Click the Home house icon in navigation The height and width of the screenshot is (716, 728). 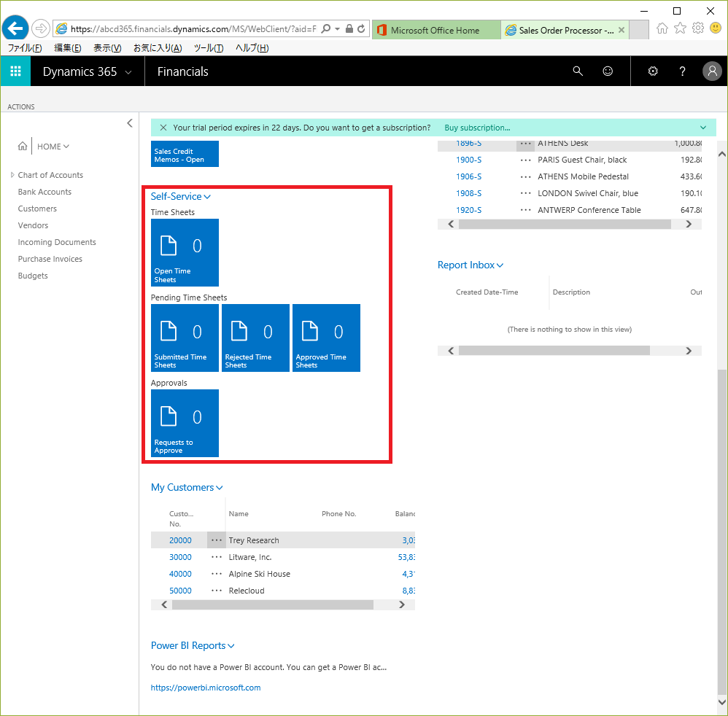click(23, 146)
